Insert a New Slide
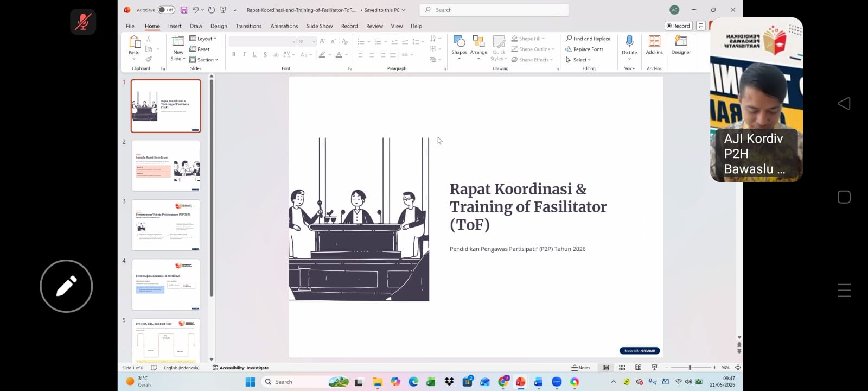This screenshot has width=868, height=391. tap(178, 48)
